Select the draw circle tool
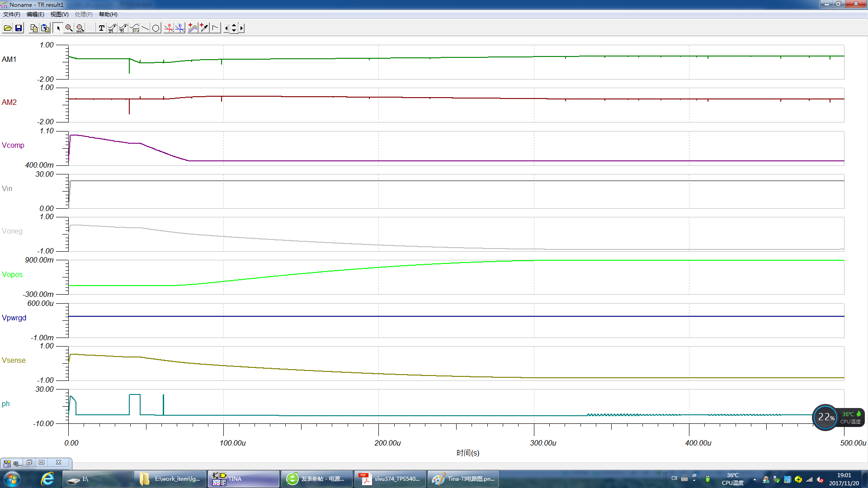The height and width of the screenshot is (488, 868). click(156, 28)
